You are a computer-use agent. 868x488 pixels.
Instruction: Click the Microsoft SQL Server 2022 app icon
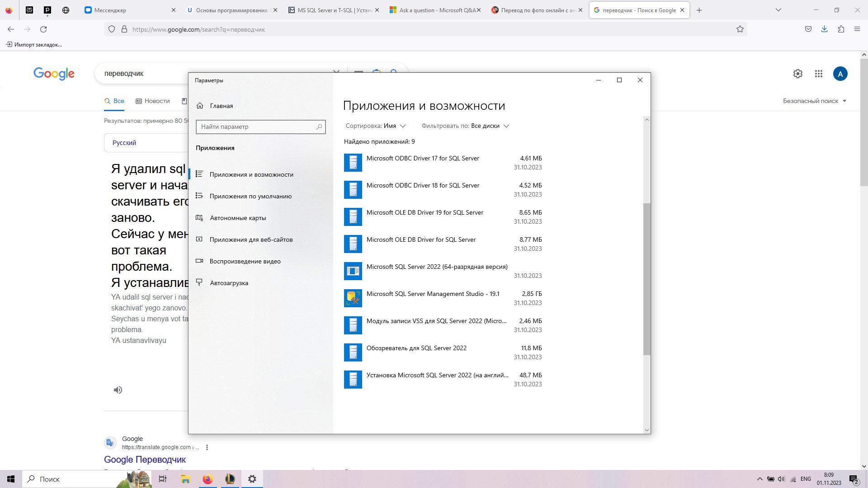coord(353,271)
